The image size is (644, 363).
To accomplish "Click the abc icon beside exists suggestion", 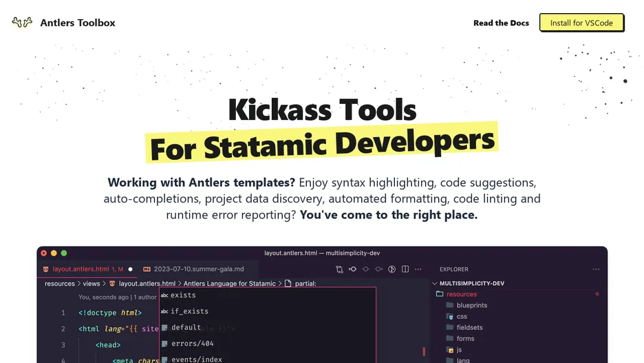I will click(164, 295).
